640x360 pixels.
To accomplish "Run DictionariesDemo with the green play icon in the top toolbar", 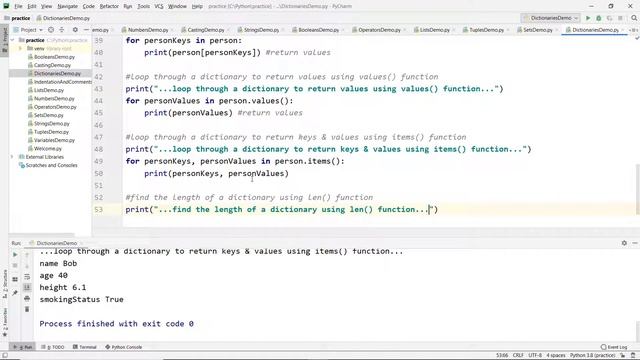I will [x=588, y=18].
